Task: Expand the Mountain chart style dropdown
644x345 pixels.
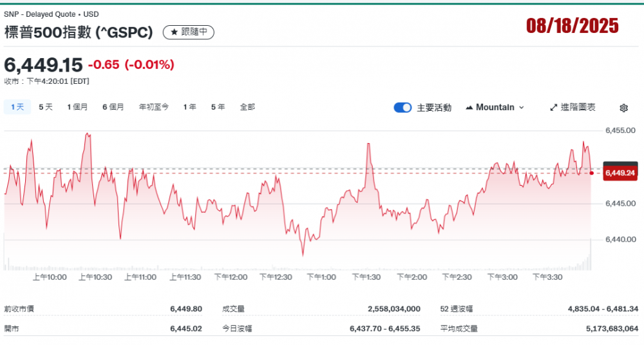Action: click(x=521, y=108)
